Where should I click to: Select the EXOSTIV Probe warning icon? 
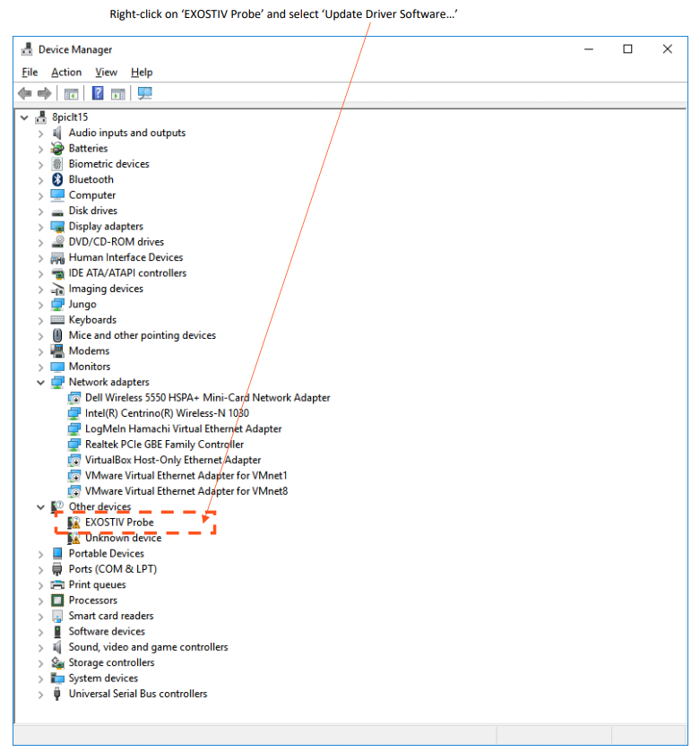tap(74, 523)
